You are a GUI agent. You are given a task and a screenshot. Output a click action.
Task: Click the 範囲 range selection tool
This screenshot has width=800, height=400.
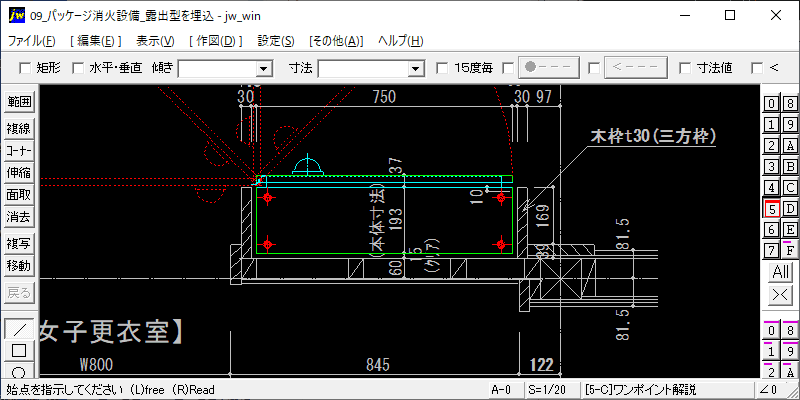point(19,102)
